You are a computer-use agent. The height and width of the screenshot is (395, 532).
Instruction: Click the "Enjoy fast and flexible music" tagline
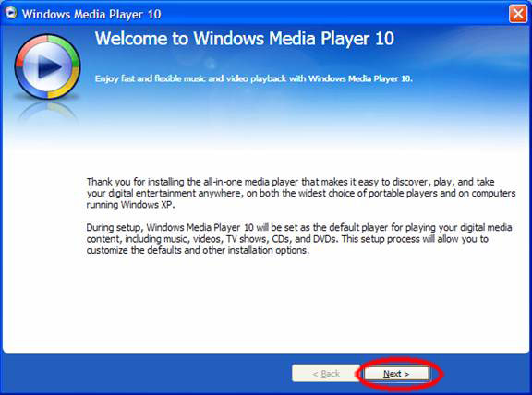[x=253, y=78]
